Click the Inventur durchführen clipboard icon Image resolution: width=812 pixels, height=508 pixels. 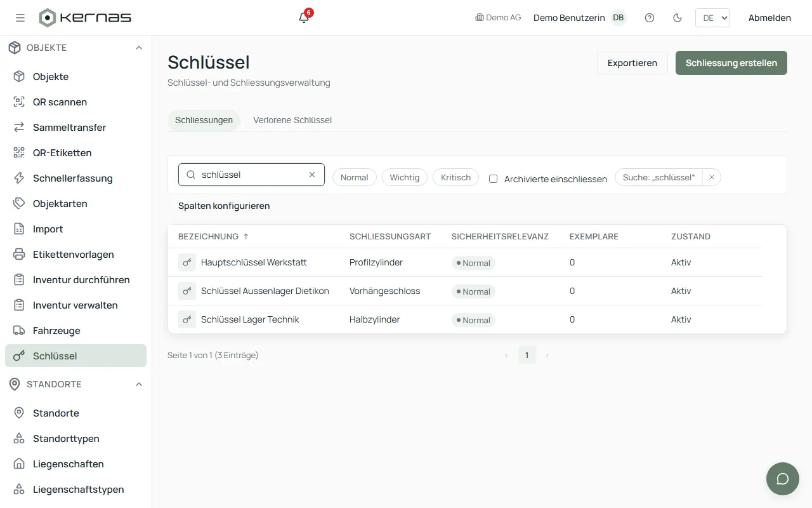[20, 279]
